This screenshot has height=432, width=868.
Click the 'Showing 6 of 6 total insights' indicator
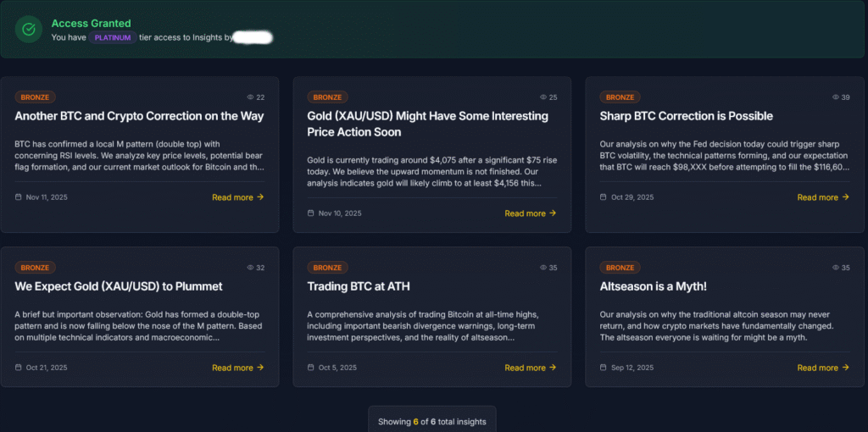click(x=432, y=422)
